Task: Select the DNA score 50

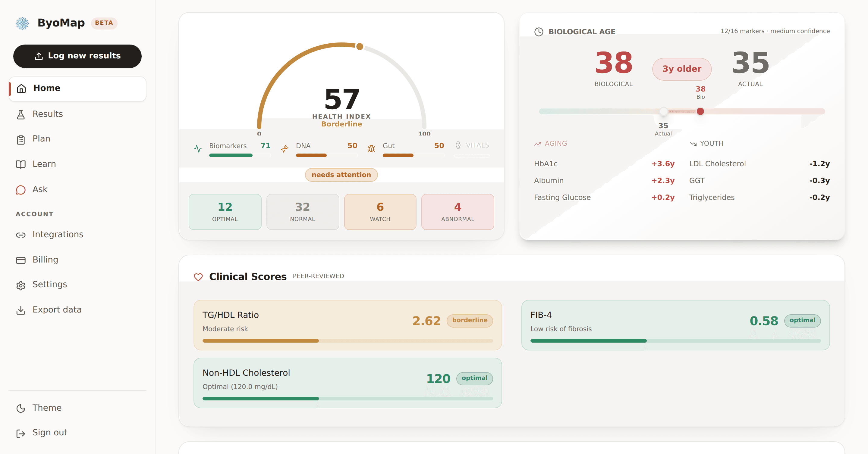Action: click(352, 146)
